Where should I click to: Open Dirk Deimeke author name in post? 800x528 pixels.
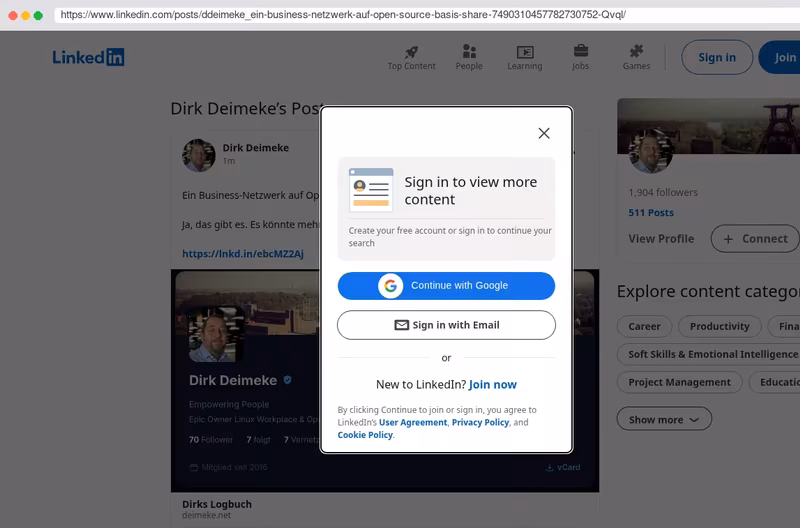(256, 147)
